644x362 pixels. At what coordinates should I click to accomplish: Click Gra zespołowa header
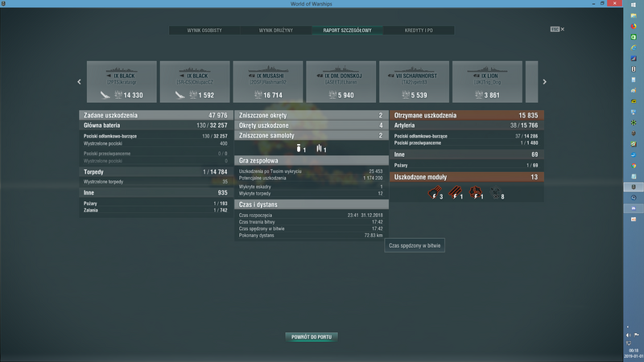312,161
